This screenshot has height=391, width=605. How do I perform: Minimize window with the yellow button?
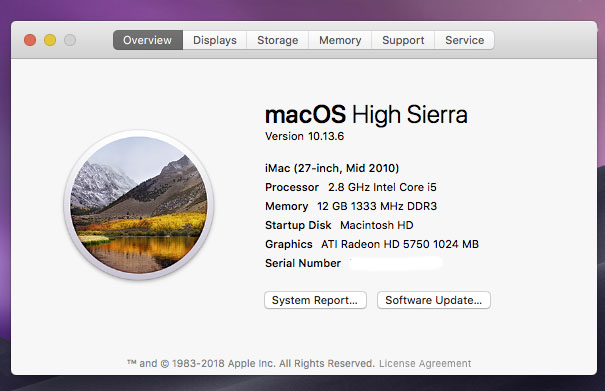point(50,40)
